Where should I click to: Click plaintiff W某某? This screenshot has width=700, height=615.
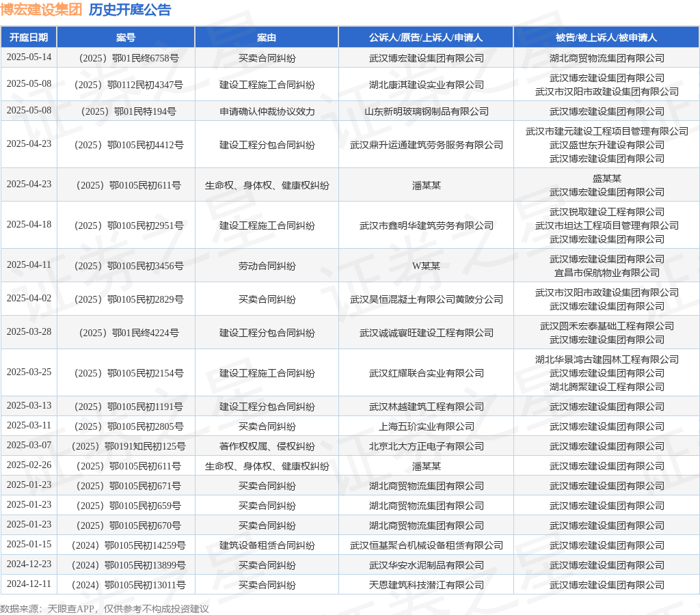pyautogui.click(x=427, y=266)
